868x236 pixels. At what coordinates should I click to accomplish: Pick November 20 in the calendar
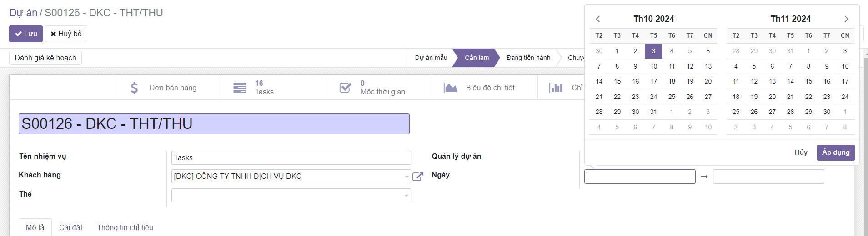click(772, 97)
